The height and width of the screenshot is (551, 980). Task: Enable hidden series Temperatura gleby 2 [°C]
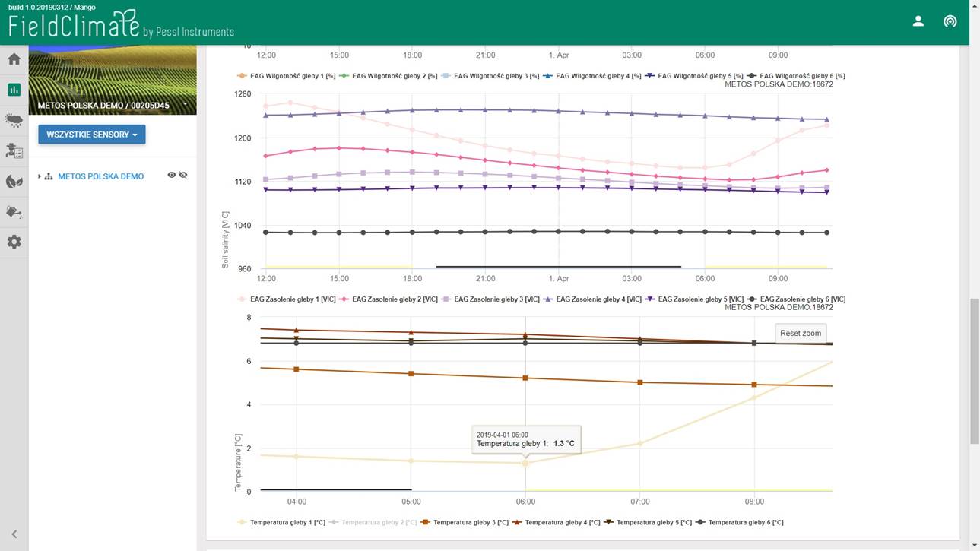click(373, 522)
